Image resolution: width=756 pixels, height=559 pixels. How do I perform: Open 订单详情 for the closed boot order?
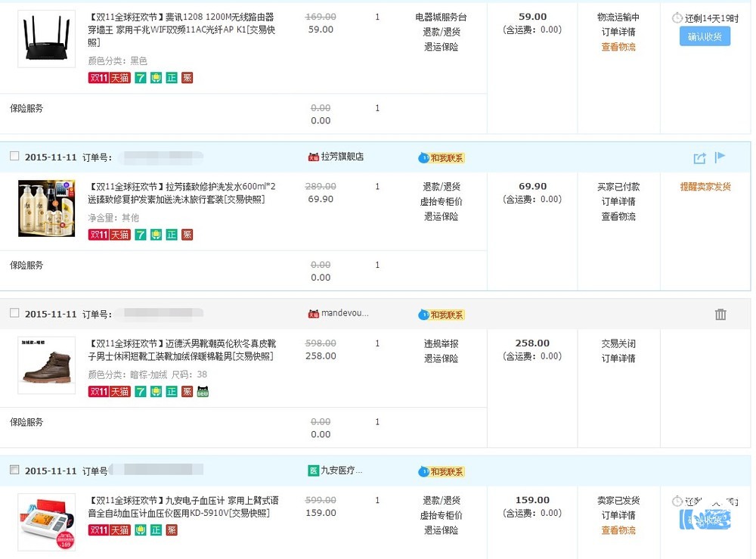(618, 359)
